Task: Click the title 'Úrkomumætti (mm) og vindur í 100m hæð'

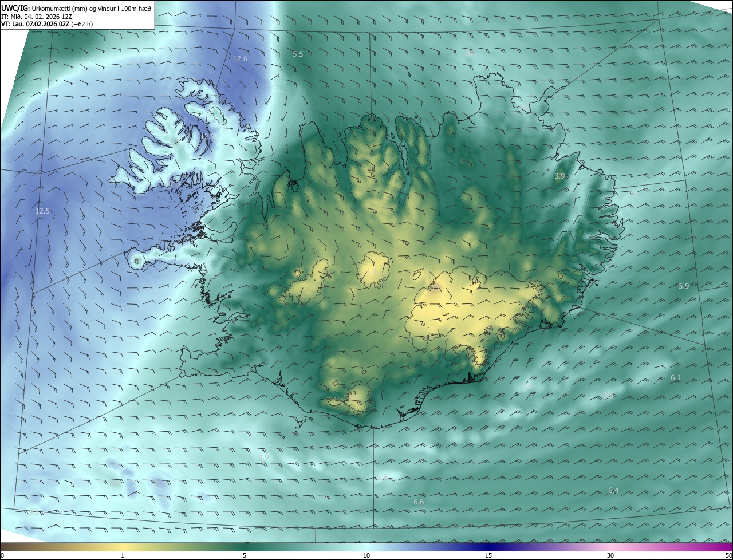Action: (x=92, y=8)
